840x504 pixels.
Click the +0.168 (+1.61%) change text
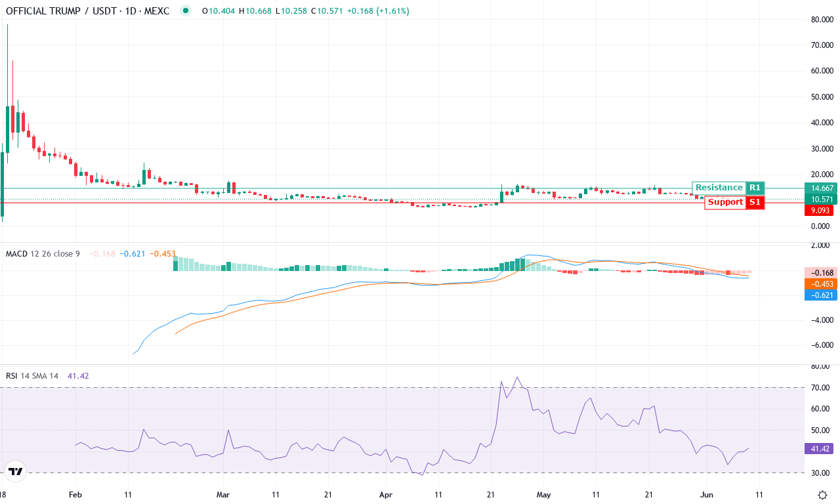click(377, 11)
